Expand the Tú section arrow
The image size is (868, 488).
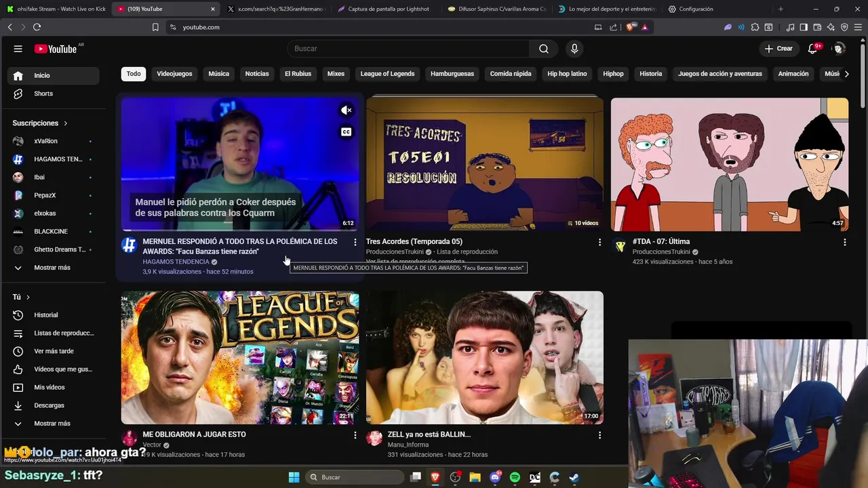(28, 298)
